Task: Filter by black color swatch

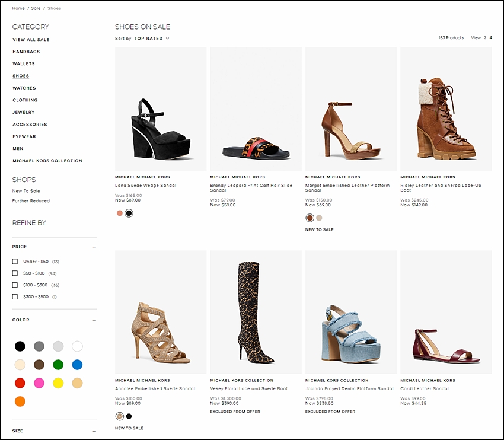Action: [x=20, y=346]
